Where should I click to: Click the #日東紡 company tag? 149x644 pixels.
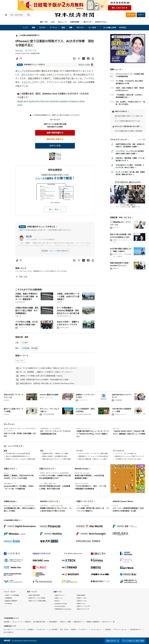[25, 343]
